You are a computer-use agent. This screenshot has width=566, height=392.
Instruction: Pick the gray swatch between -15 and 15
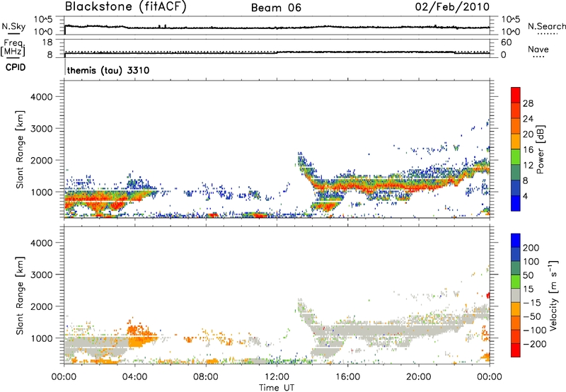pos(516,295)
